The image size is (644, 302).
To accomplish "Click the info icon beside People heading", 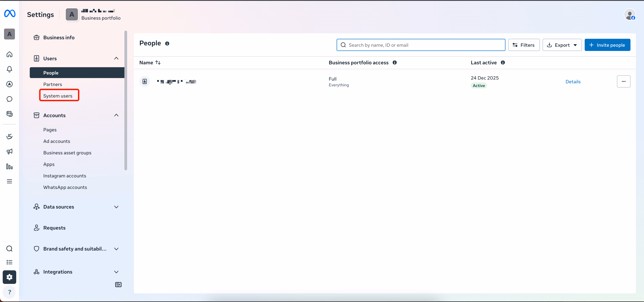I will pos(167,44).
